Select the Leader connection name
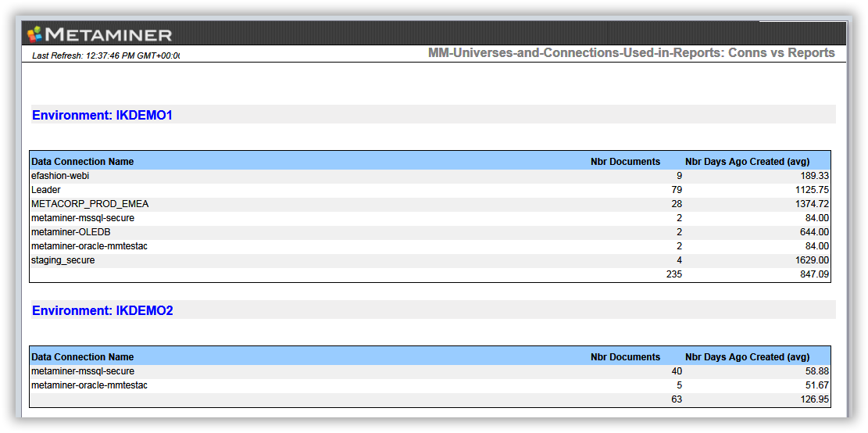The image size is (868, 433). (46, 190)
